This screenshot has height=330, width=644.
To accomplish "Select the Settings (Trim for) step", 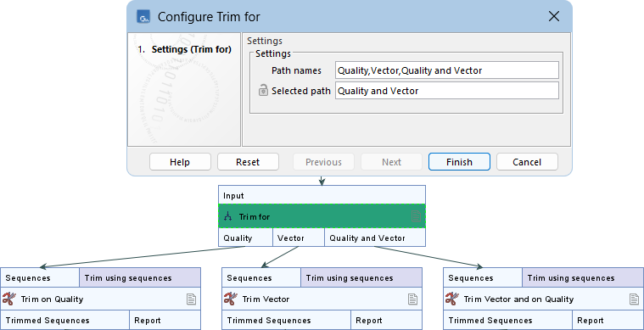I will (192, 49).
